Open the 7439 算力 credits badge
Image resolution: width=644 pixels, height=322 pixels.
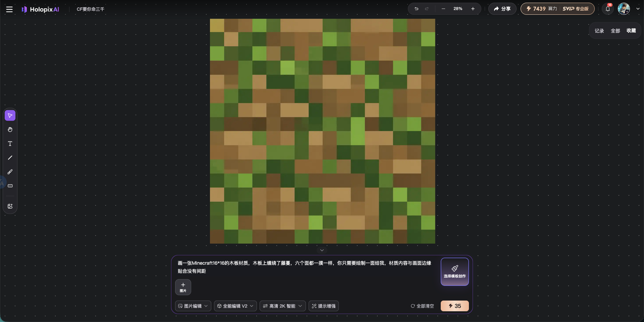(541, 9)
